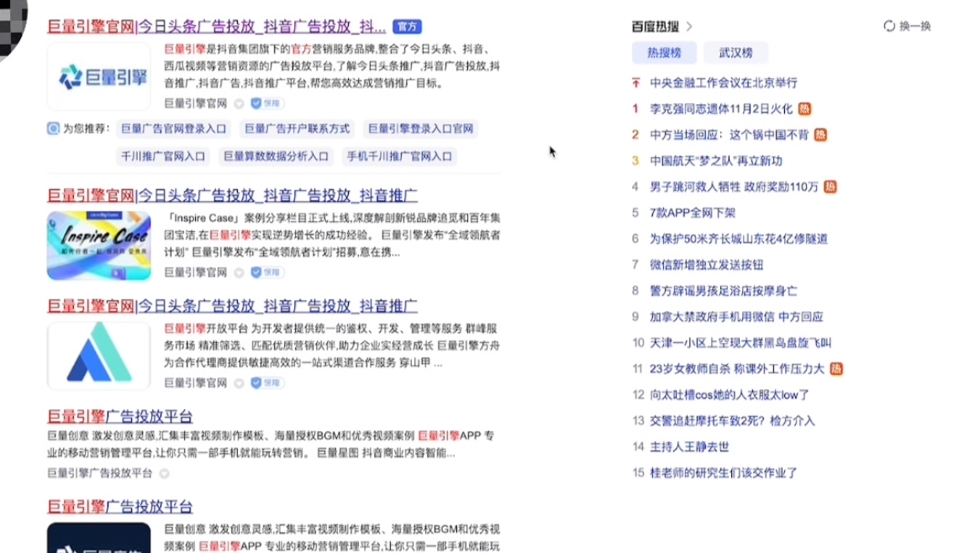Select the 热搜榜 tab

pos(665,51)
